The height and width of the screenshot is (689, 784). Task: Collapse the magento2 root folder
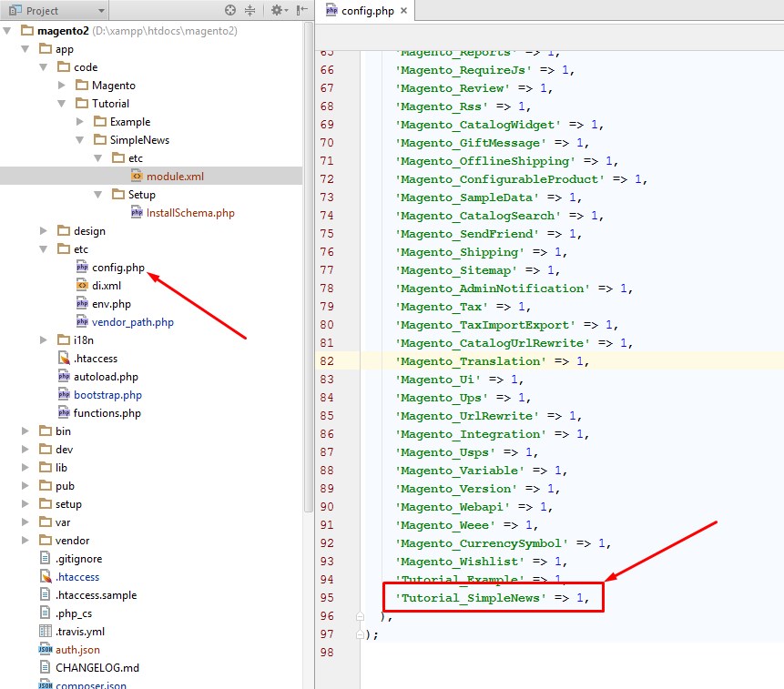(x=7, y=31)
